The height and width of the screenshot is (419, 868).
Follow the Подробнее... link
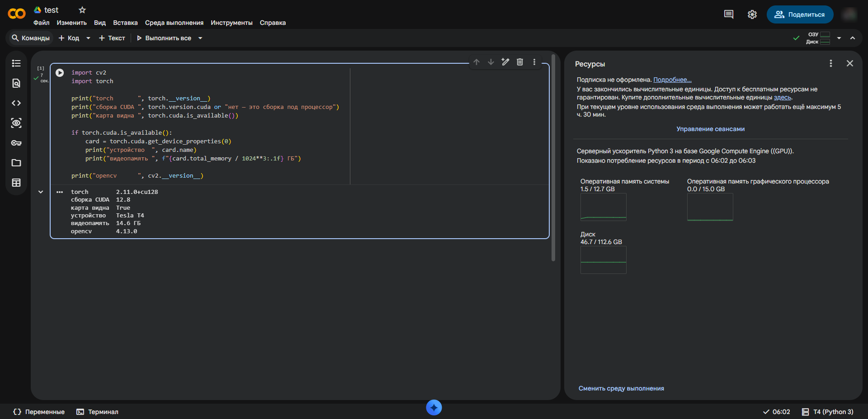pos(672,80)
